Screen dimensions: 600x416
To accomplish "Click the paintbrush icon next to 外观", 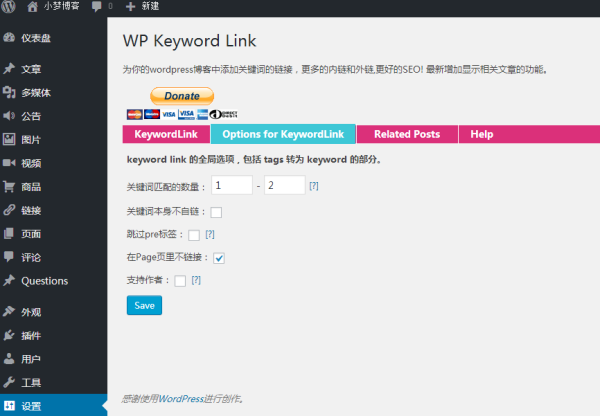I will pyautogui.click(x=9, y=312).
